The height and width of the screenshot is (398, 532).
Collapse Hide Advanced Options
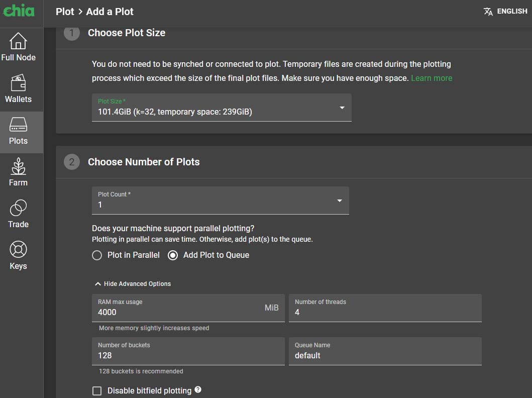[133, 284]
